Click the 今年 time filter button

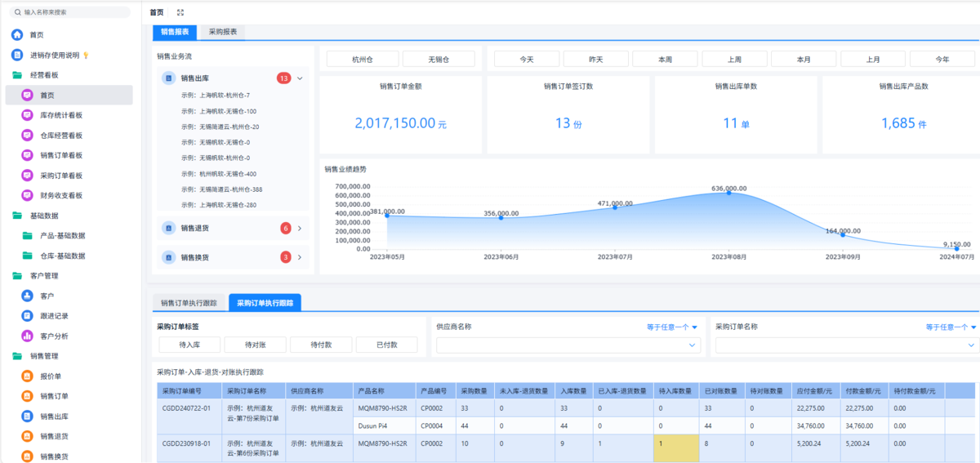[x=942, y=59]
